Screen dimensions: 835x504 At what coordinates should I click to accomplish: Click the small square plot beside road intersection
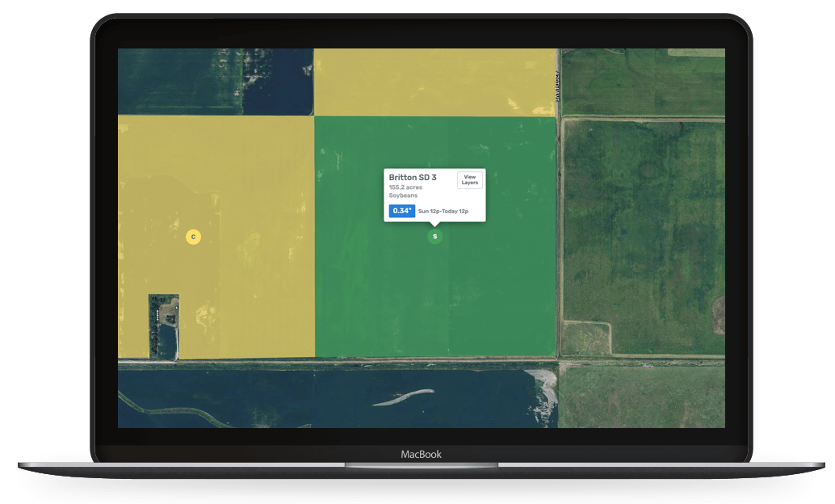point(586,338)
